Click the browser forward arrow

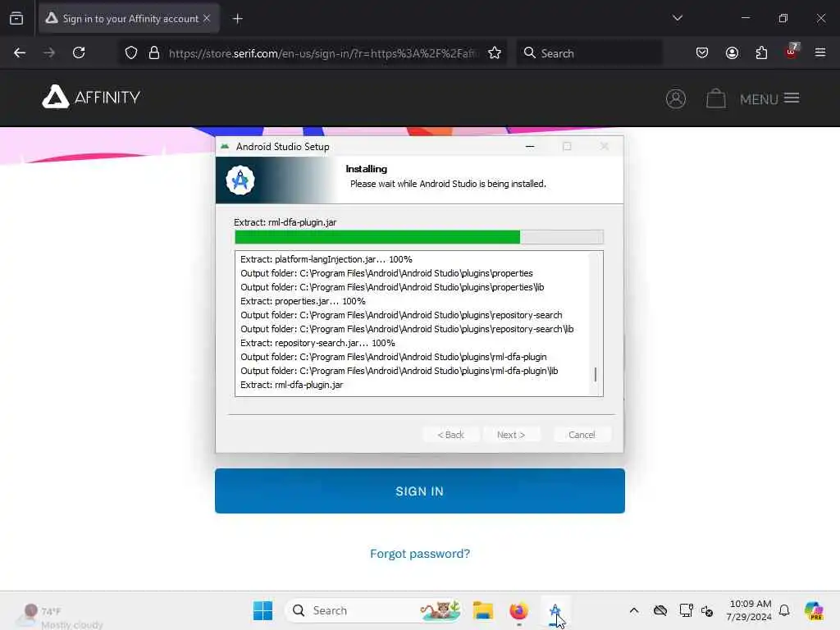tap(49, 52)
